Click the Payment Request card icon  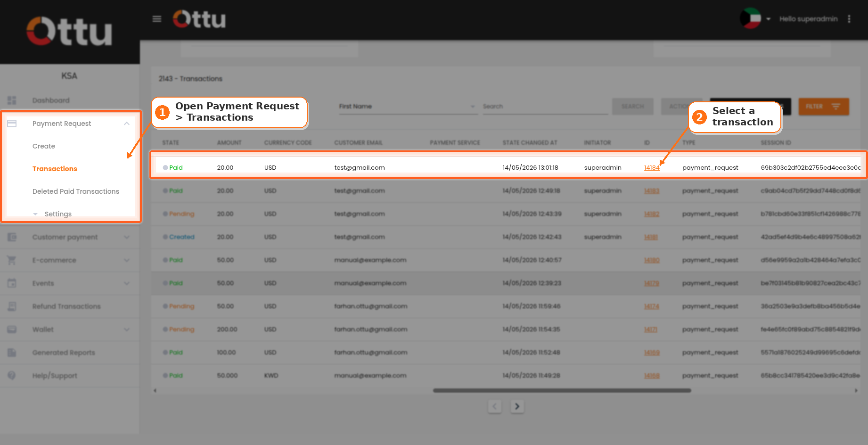(12, 124)
